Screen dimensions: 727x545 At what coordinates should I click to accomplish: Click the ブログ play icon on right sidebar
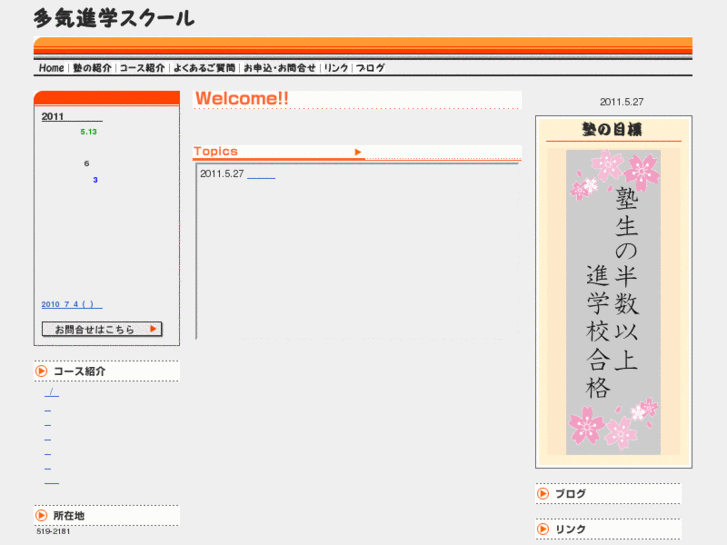[543, 494]
